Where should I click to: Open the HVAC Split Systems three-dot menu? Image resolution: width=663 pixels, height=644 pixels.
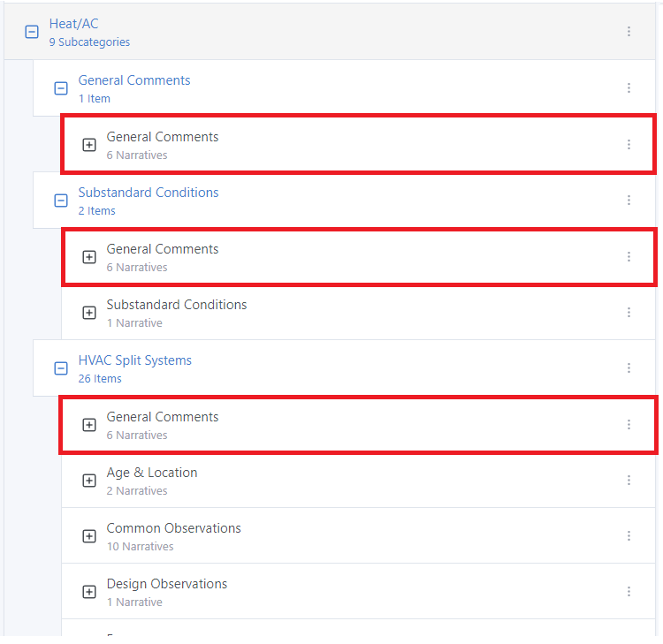(x=629, y=368)
